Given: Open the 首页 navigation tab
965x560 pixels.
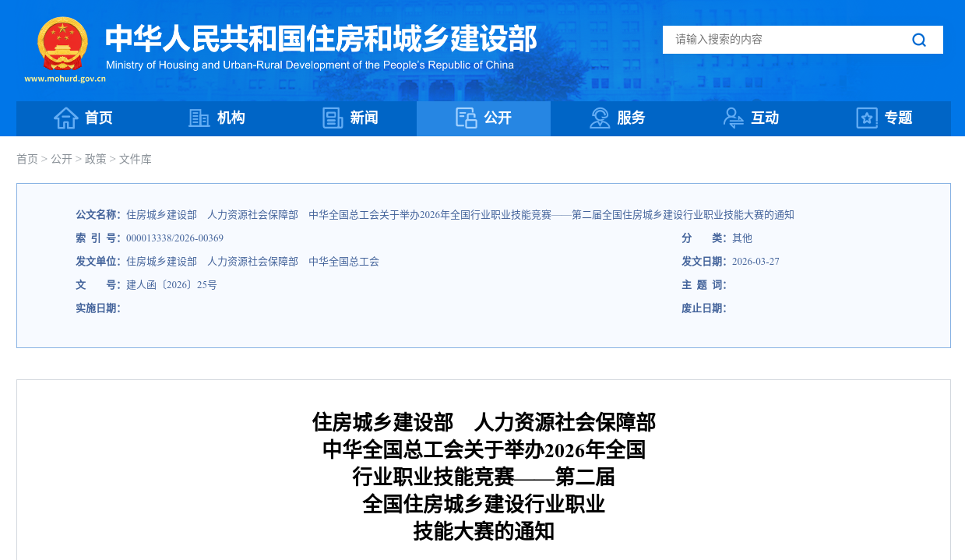Looking at the screenshot, I should (x=99, y=118).
